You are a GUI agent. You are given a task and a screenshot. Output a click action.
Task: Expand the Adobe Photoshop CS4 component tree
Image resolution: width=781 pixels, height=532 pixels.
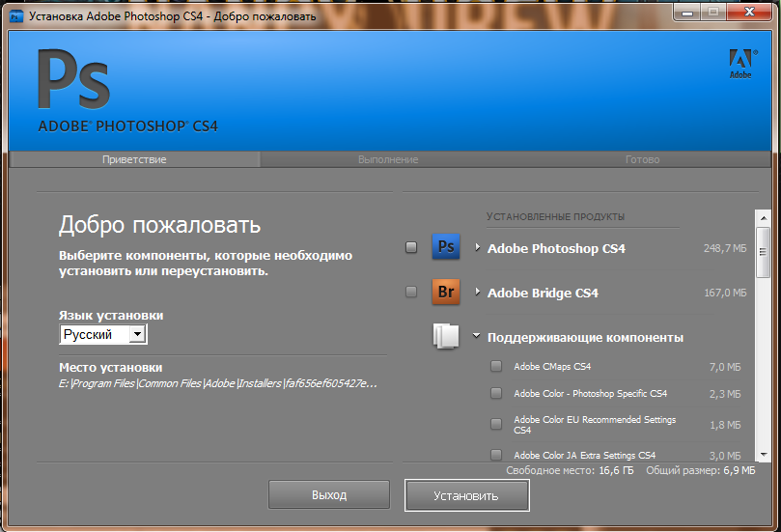477,247
